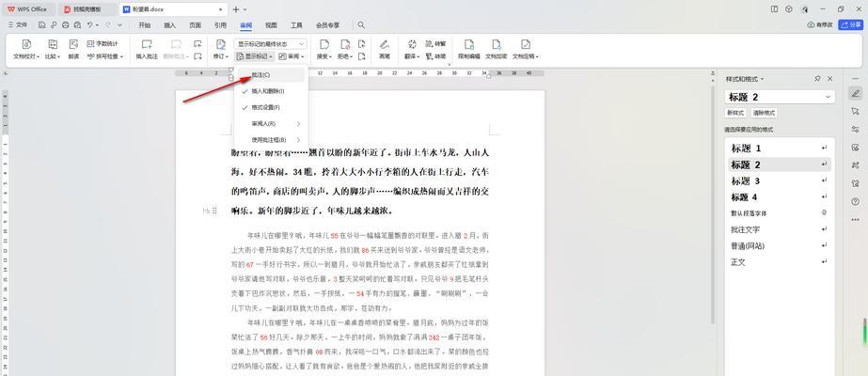The height and width of the screenshot is (376, 868).
Task: Toggle the 批注(C) comments option in menu
Action: [271, 74]
